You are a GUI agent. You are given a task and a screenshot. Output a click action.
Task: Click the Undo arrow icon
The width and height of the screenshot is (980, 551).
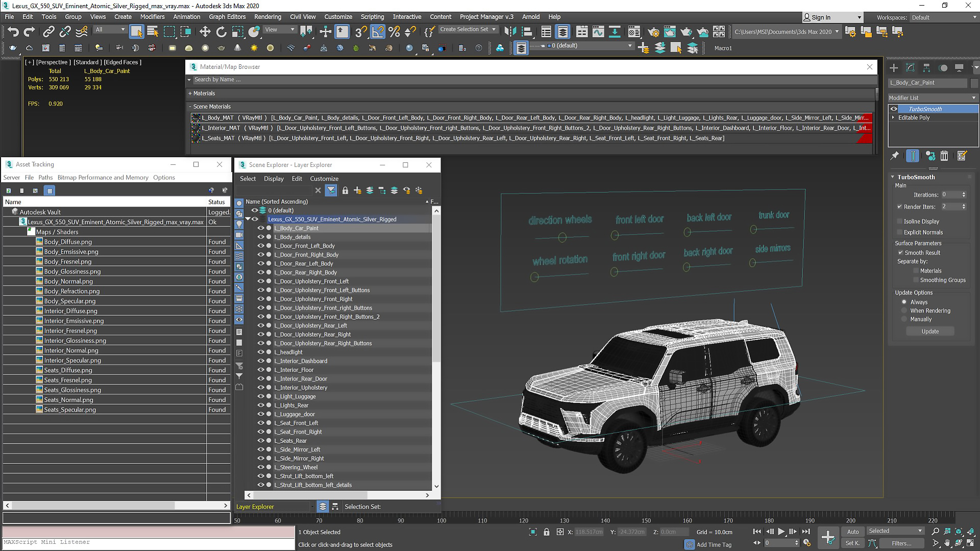click(x=13, y=32)
